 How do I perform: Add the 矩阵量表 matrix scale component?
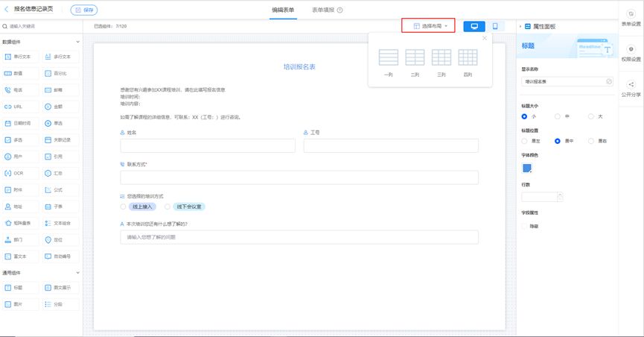point(19,223)
